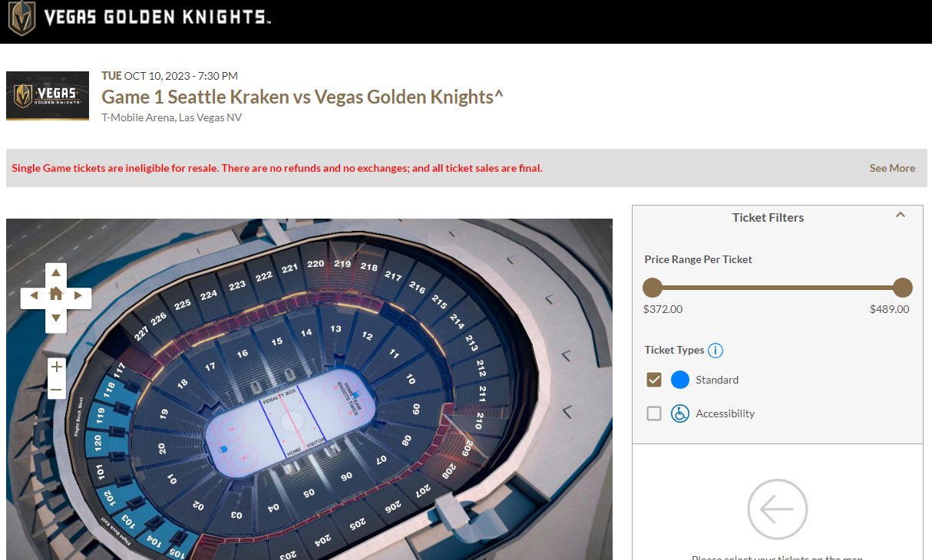
Task: Select section 119 on the arena map
Action: (x=101, y=417)
